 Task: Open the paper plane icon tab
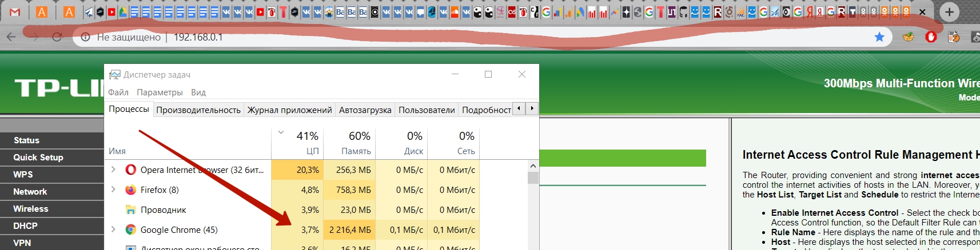[89, 12]
